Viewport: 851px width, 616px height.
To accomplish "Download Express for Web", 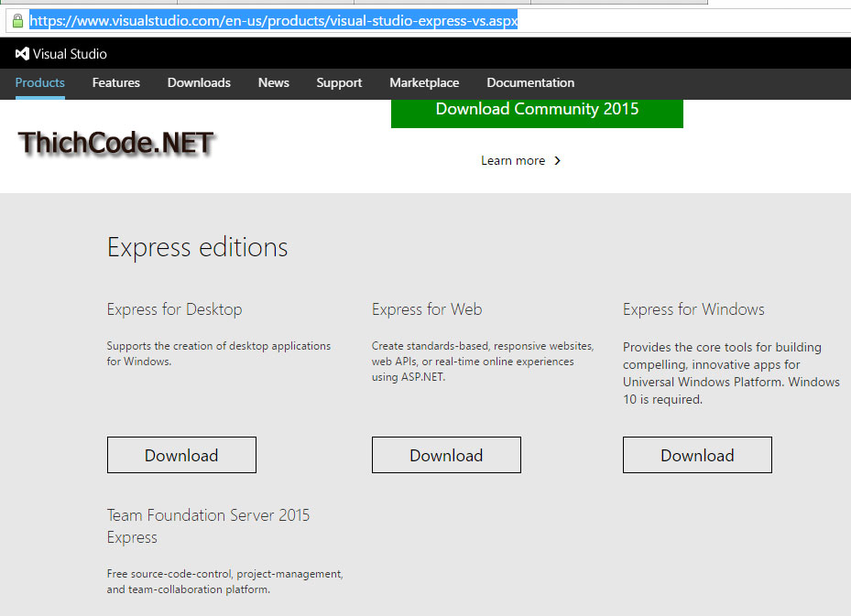I will pyautogui.click(x=446, y=455).
